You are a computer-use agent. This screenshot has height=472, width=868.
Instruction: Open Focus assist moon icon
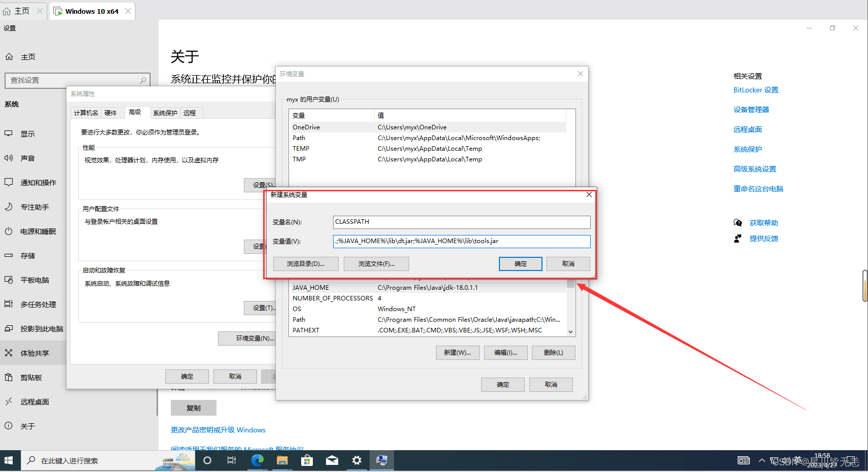point(9,207)
